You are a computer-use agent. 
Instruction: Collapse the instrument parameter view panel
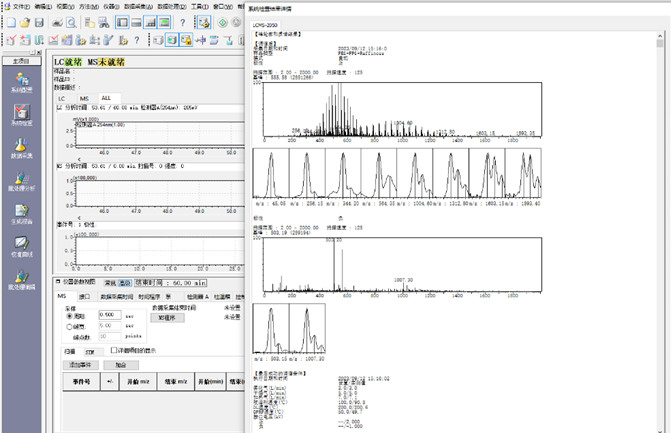tap(58, 282)
